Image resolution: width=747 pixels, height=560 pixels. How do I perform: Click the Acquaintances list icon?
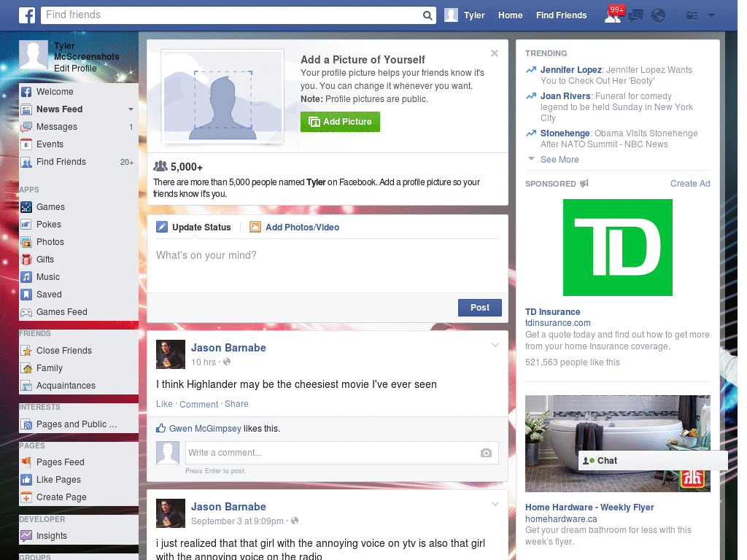[x=26, y=386]
